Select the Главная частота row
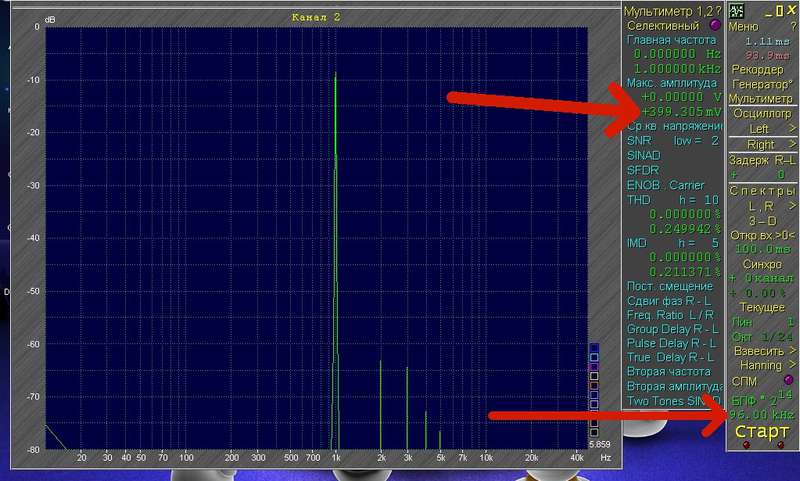 pos(671,40)
